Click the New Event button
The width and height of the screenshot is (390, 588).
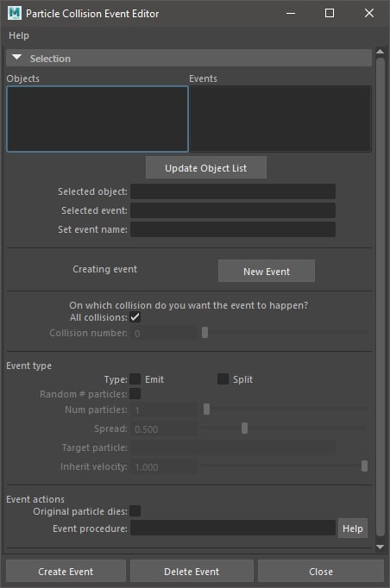(x=267, y=271)
